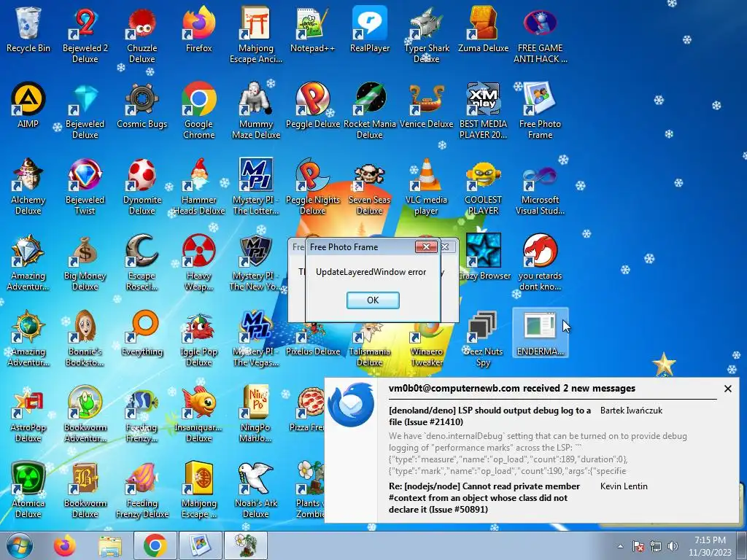The image size is (747, 560).
Task: Select the Hammer Heads Deluxe icon
Action: click(198, 187)
